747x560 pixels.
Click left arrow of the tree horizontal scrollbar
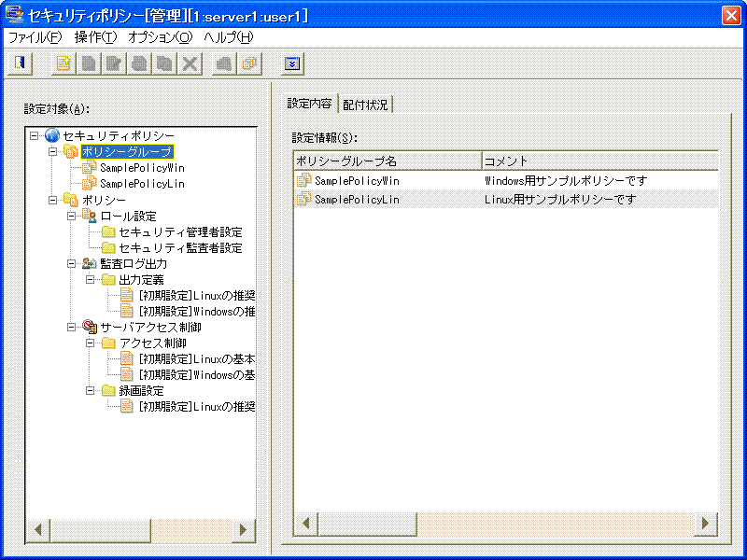(38, 529)
